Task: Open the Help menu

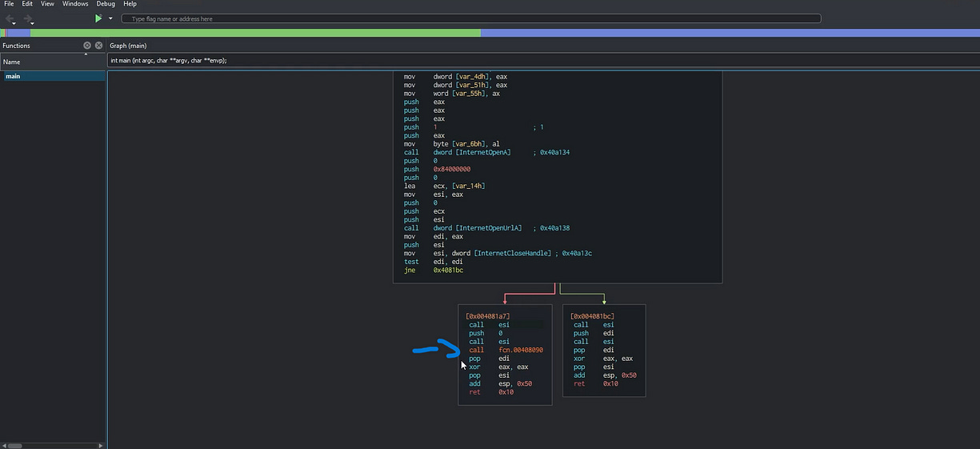Action: 130,4
